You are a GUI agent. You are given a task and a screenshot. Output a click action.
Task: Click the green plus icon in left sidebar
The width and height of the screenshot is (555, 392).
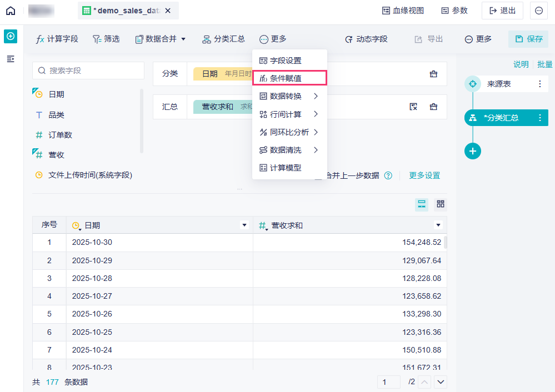pyautogui.click(x=11, y=37)
